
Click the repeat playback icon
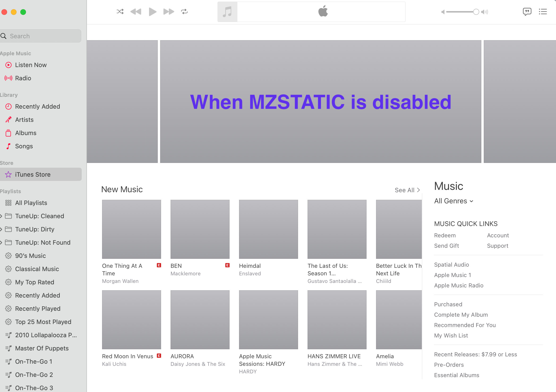click(x=185, y=12)
